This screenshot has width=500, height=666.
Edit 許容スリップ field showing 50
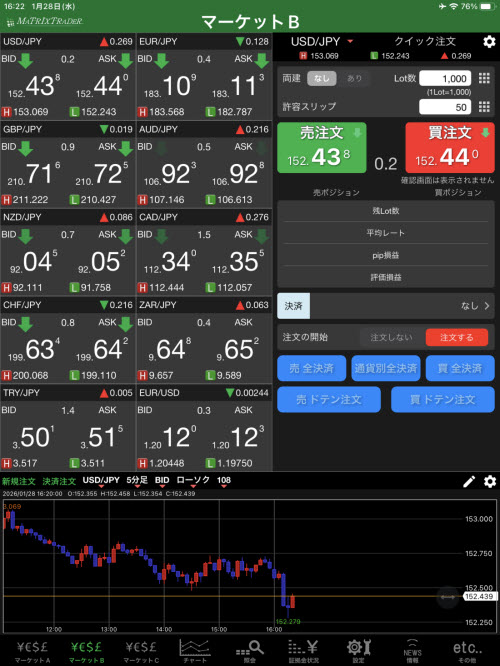(x=445, y=107)
